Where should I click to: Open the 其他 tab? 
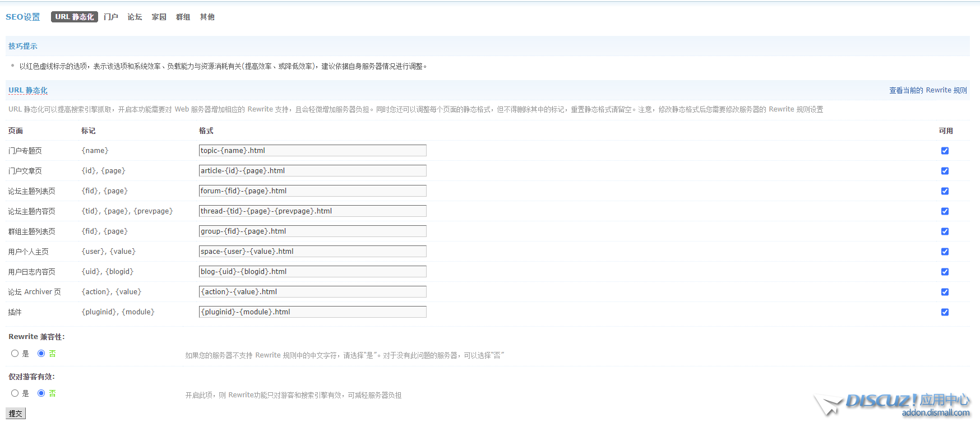207,17
